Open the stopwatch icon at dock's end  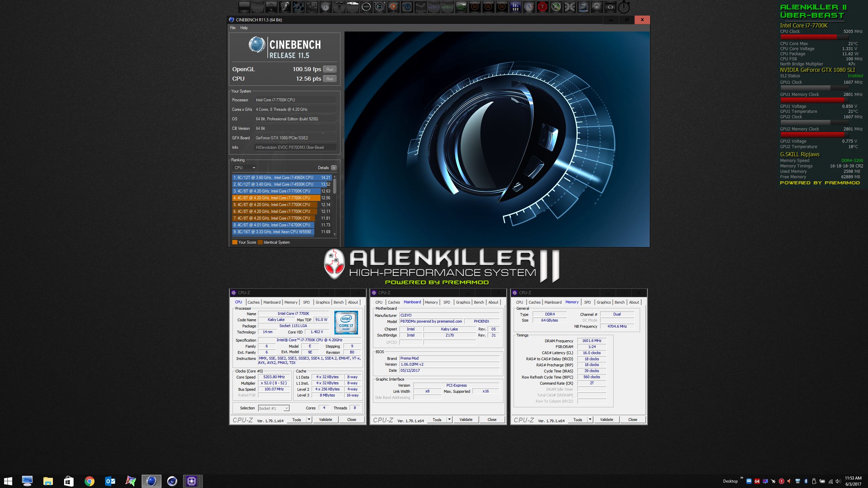pyautogui.click(x=624, y=7)
